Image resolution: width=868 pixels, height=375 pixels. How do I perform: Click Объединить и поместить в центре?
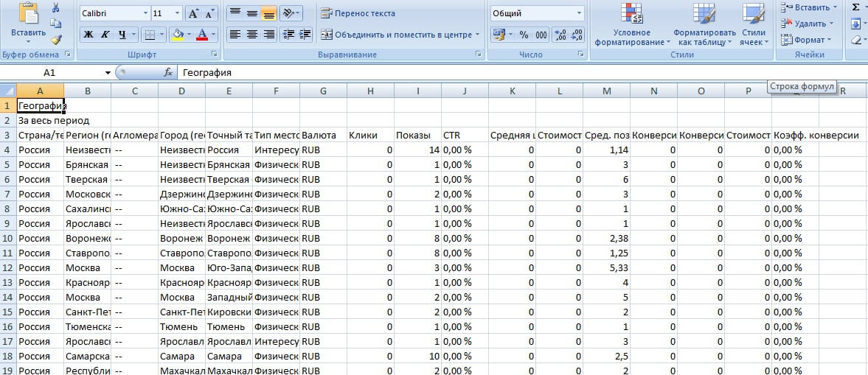pos(400,35)
